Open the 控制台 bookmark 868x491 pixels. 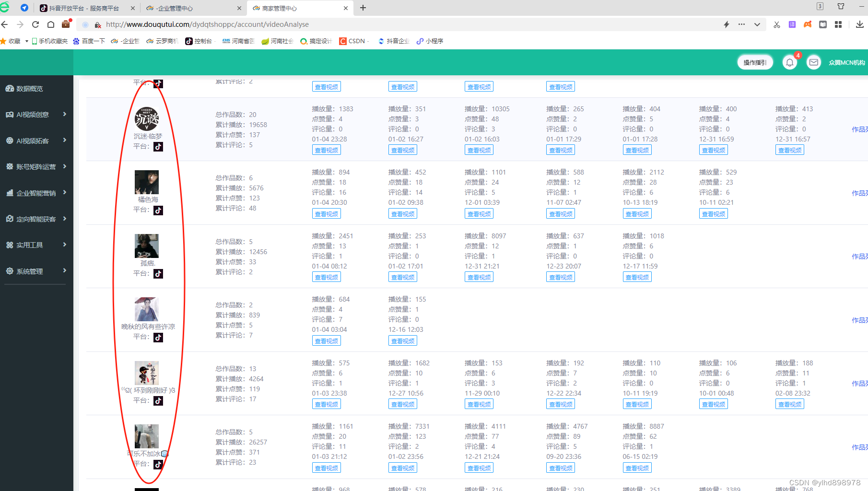[x=199, y=41]
